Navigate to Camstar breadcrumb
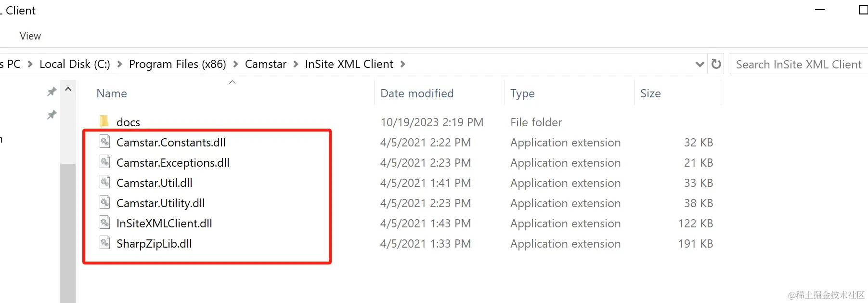The height and width of the screenshot is (303, 868). (266, 64)
